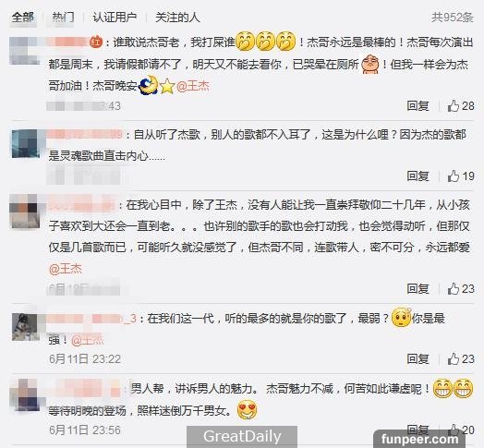Select the 认证用户 tab

[x=115, y=18]
